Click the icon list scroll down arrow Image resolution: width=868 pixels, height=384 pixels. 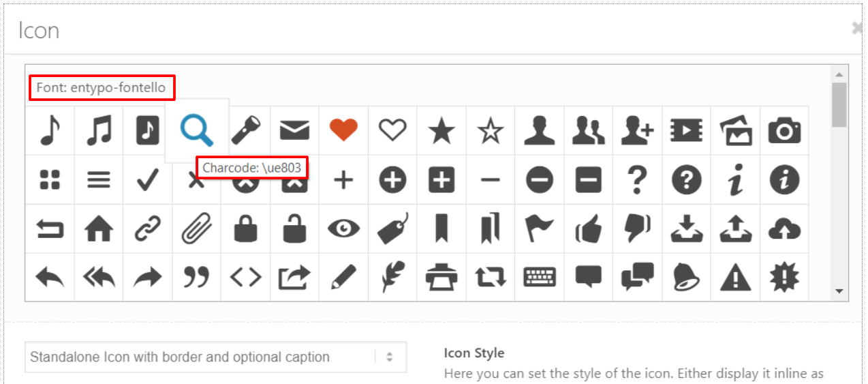coord(839,291)
